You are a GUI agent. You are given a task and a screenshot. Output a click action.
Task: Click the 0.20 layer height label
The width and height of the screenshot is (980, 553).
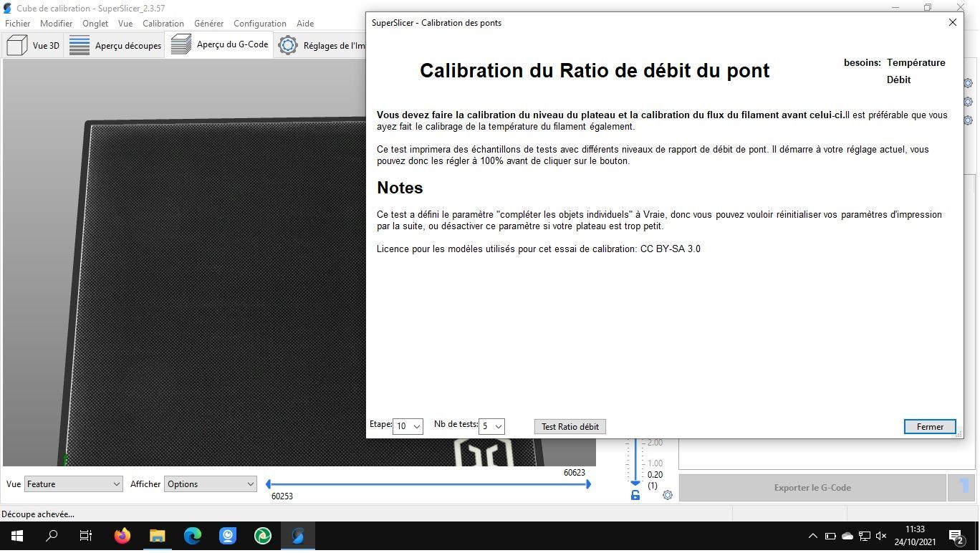tap(655, 475)
